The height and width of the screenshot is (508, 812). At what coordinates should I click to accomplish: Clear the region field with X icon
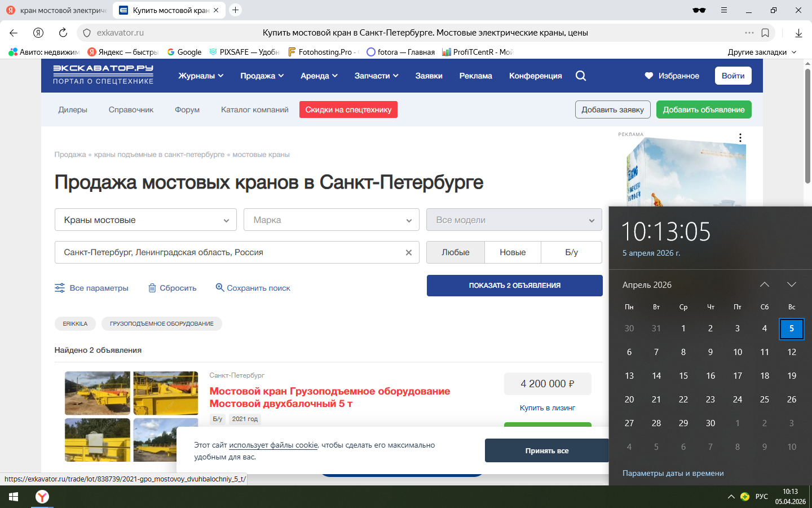tap(409, 252)
